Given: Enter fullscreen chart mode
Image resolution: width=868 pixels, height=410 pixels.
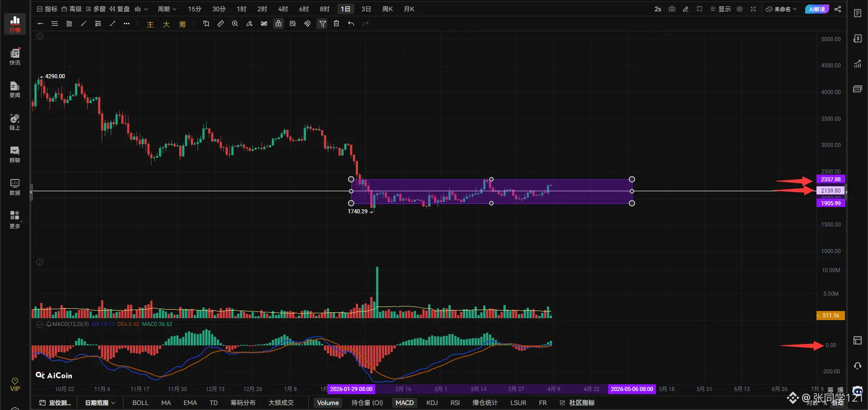Looking at the screenshot, I should [x=753, y=9].
